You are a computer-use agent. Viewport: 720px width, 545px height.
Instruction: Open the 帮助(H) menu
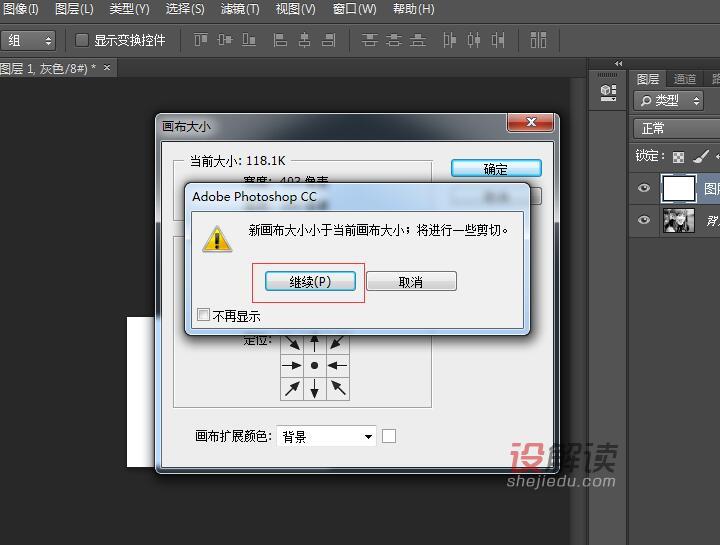(413, 9)
